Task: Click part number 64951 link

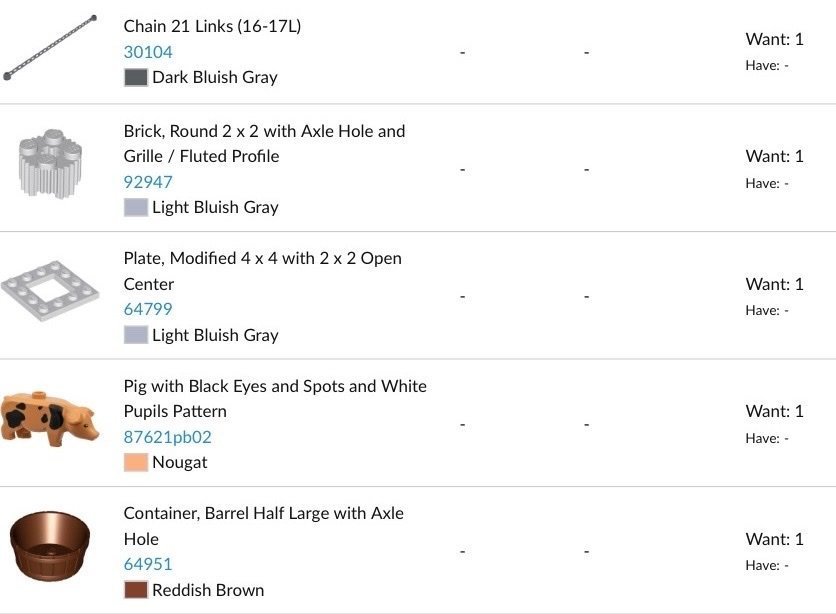Action: click(148, 564)
